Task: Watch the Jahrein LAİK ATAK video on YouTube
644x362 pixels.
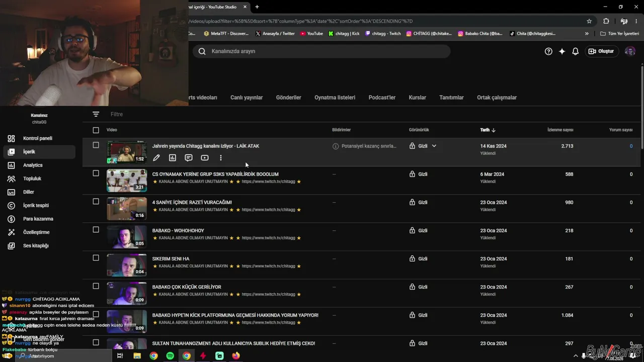Action: (x=205, y=158)
